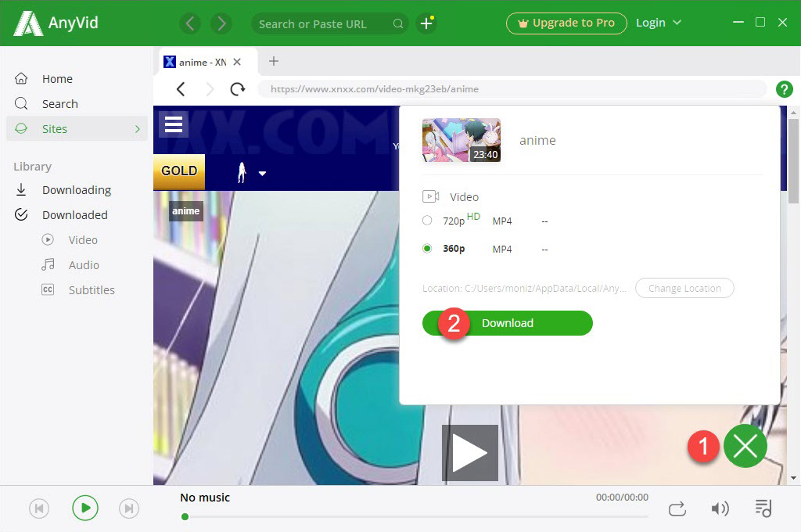Open Search in sidebar
Viewport: 801px width, 532px height.
click(77, 104)
